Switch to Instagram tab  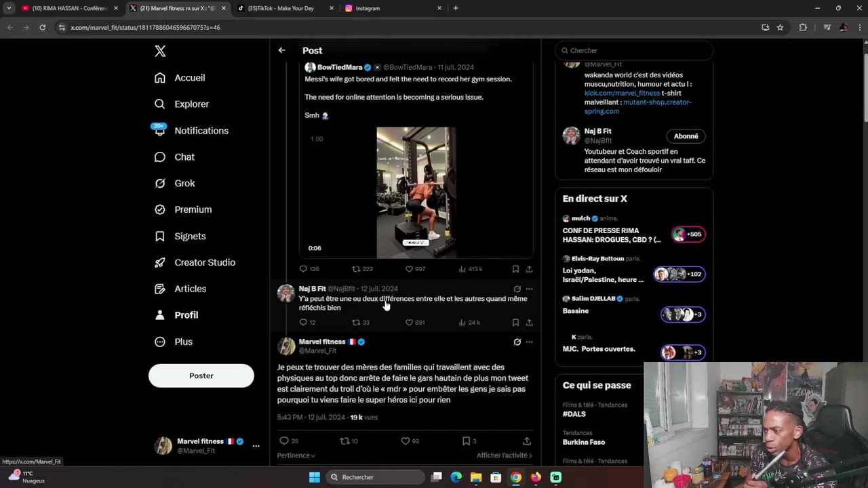click(x=393, y=8)
